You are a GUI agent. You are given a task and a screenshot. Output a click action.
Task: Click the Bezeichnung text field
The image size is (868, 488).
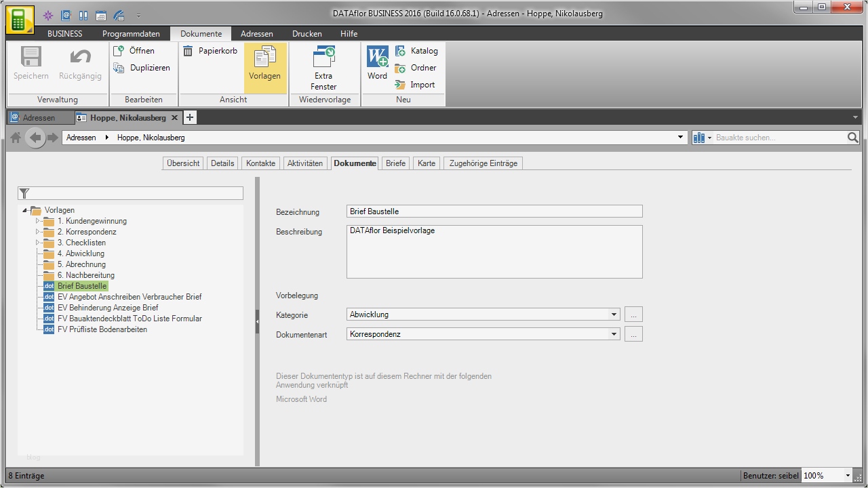[494, 211]
